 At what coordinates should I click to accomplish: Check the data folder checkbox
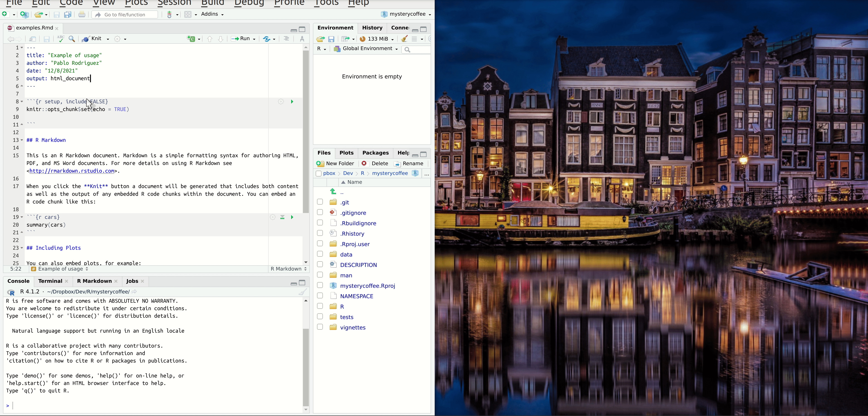tap(320, 254)
